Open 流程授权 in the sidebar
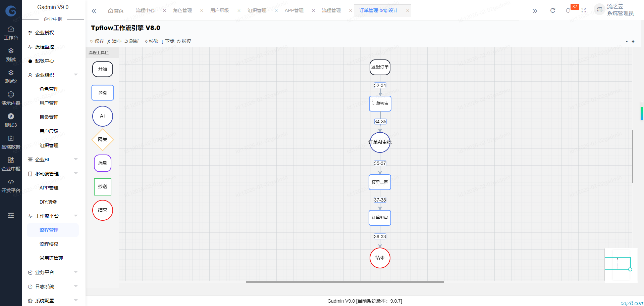The height and width of the screenshot is (306, 644). pyautogui.click(x=49, y=244)
